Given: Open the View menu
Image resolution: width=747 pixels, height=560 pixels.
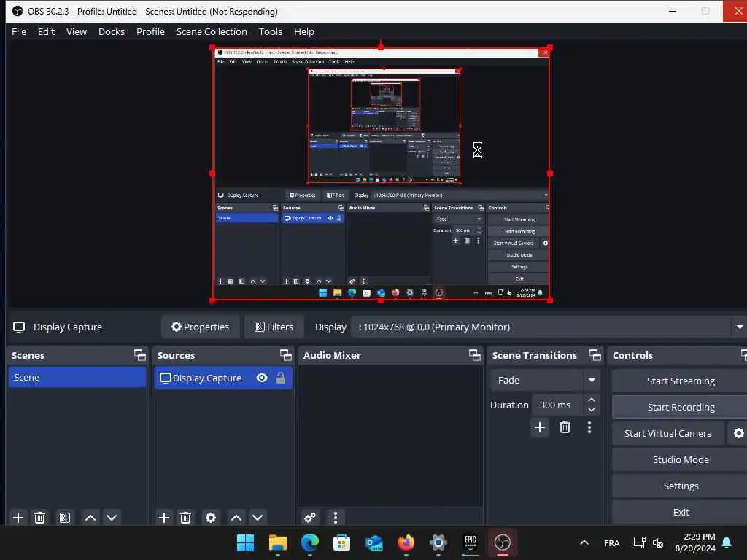Looking at the screenshot, I should [x=76, y=31].
